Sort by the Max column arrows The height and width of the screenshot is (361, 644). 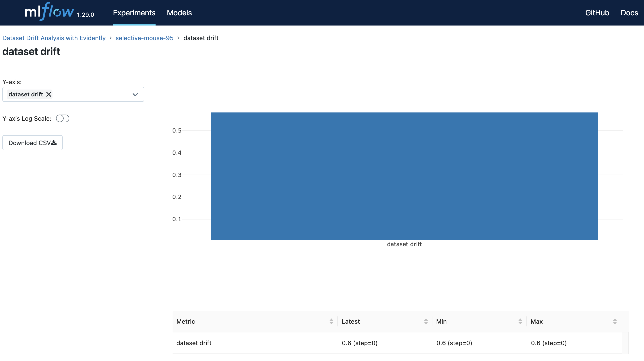click(x=615, y=322)
